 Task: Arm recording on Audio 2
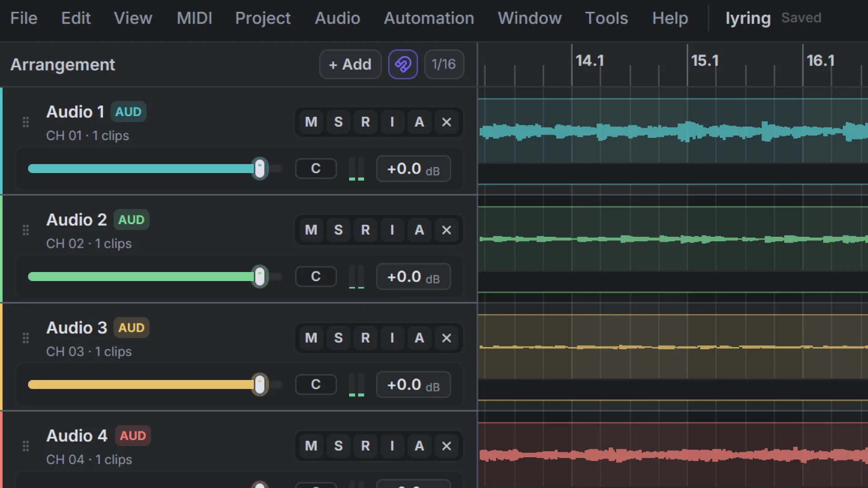click(365, 230)
